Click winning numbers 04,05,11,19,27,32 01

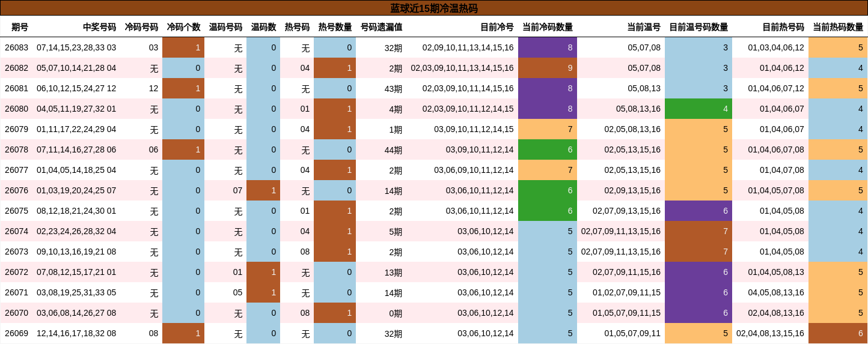(x=76, y=109)
